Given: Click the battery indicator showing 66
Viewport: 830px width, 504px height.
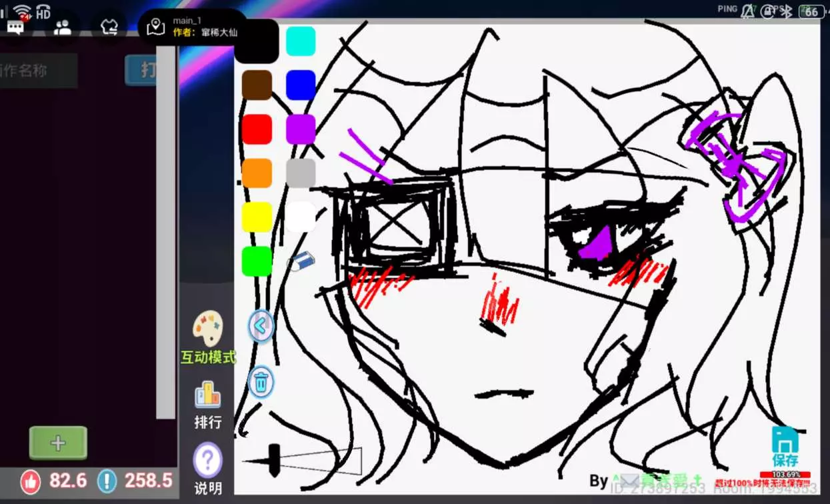Looking at the screenshot, I should pyautogui.click(x=811, y=11).
